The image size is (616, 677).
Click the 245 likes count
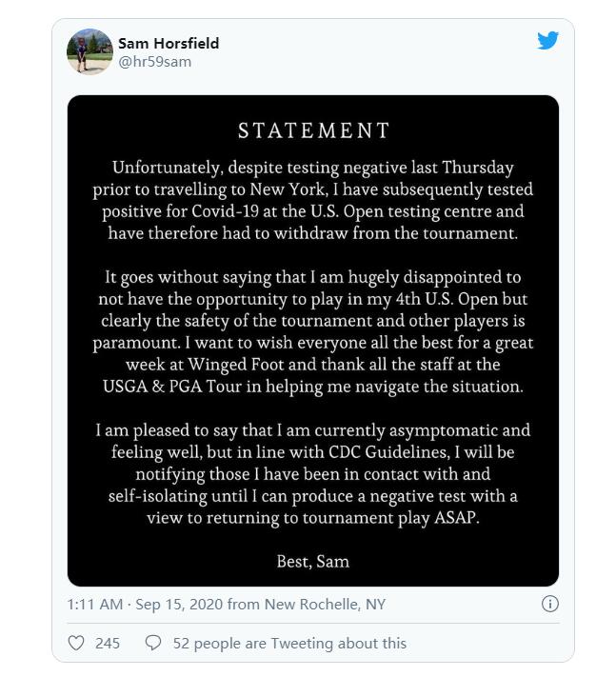click(108, 644)
